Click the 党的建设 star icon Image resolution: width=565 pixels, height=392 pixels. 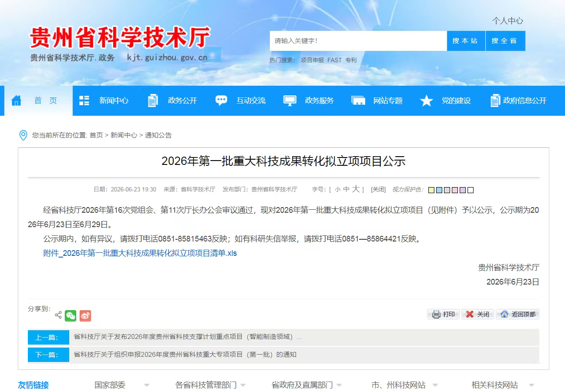[x=427, y=101]
